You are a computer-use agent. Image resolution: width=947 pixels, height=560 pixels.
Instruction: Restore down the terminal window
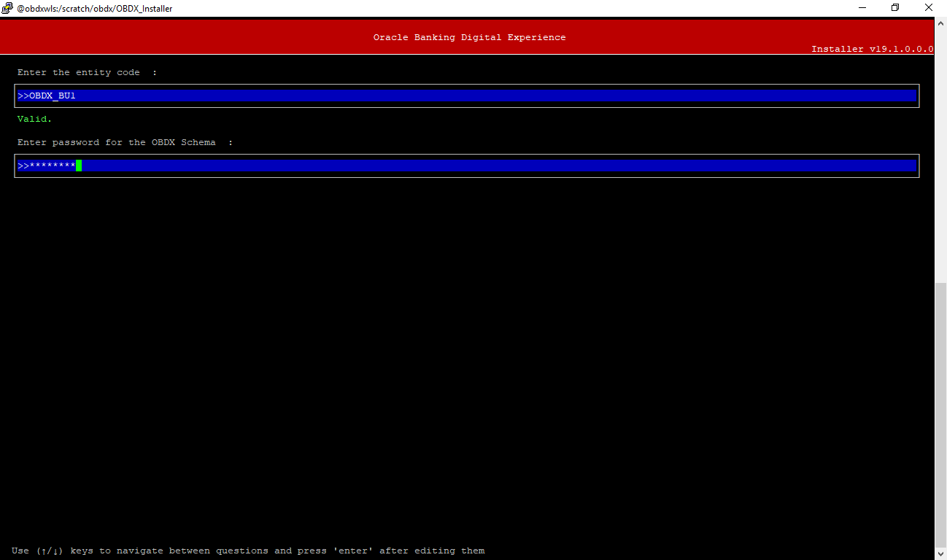pyautogui.click(x=895, y=8)
